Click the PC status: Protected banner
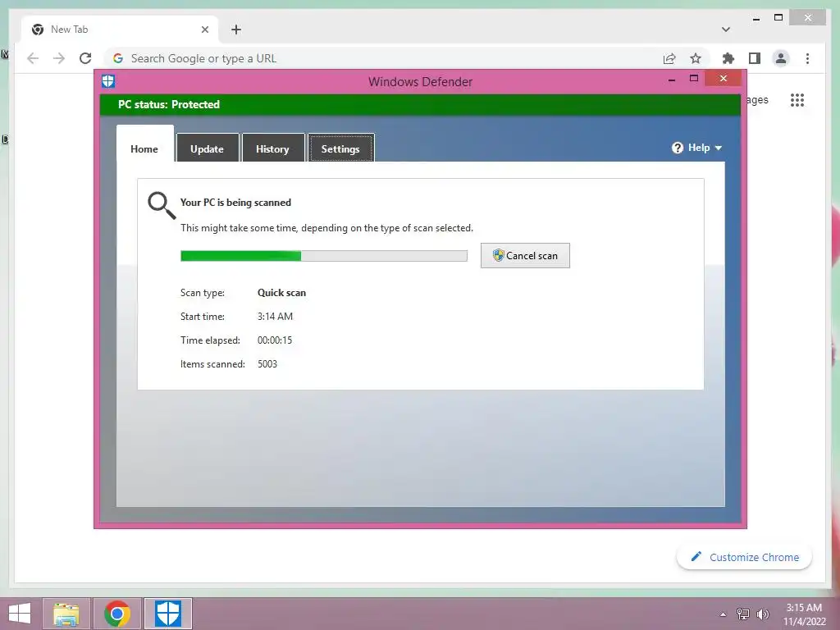Image resolution: width=840 pixels, height=630 pixels. [420, 104]
